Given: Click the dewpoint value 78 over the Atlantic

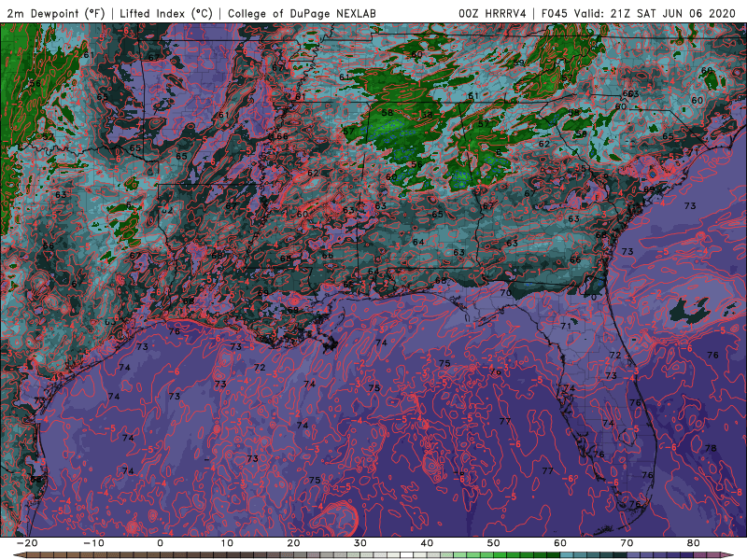Looking at the screenshot, I should click(x=711, y=448).
